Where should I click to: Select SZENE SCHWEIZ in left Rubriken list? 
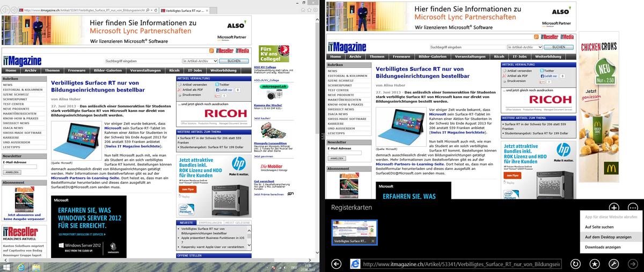coord(16,95)
